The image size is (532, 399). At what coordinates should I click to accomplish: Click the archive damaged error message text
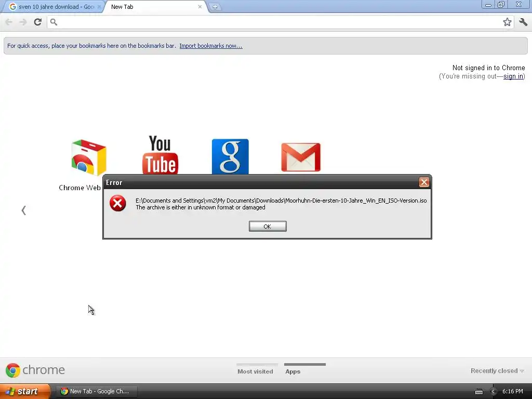click(x=200, y=207)
